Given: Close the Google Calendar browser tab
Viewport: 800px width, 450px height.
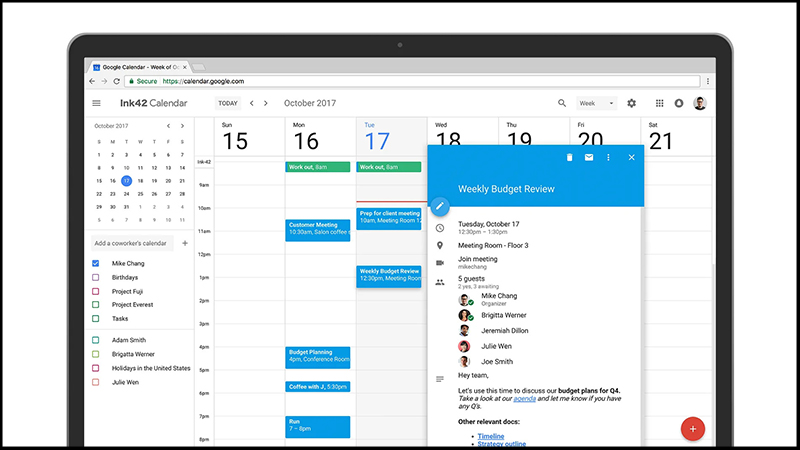Looking at the screenshot, I should [x=184, y=67].
